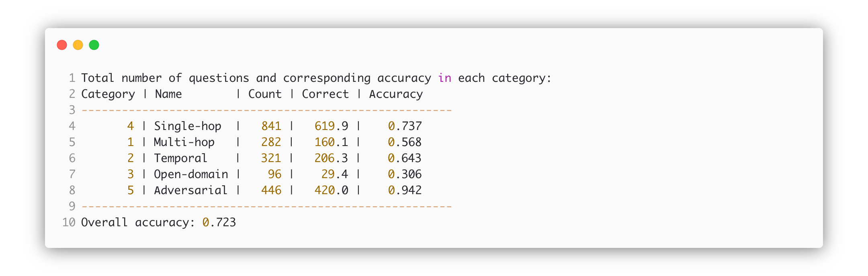Click the 'Adversarial' row name
This screenshot has width=868, height=276.
pos(191,190)
